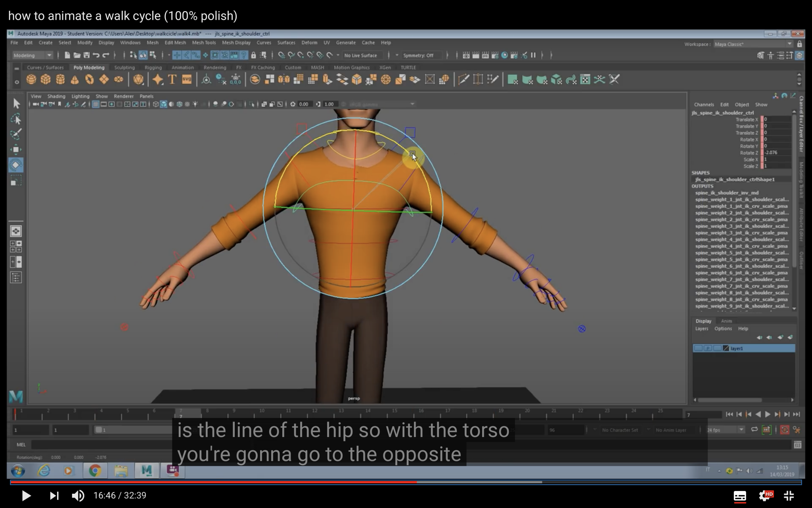Open the No Character Set dropdown
Viewport: 812px width, 508px height.
point(620,429)
